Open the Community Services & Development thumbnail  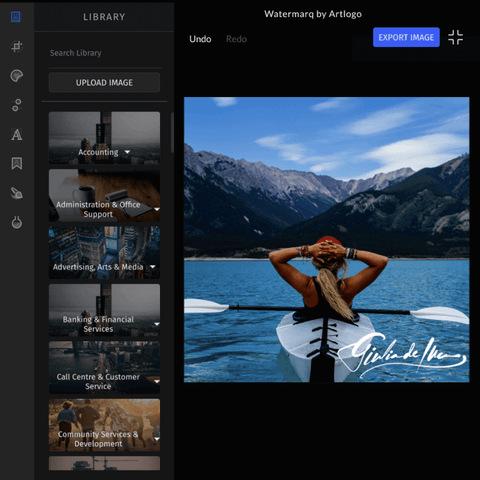coord(104,425)
